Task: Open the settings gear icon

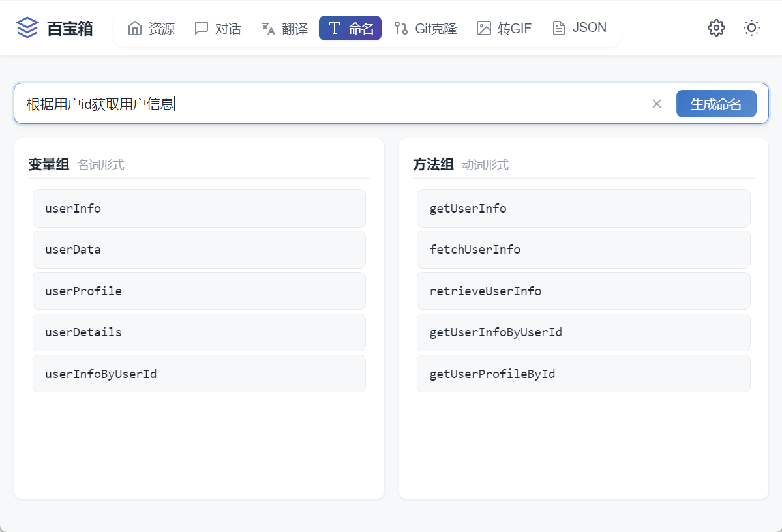Action: coord(716,28)
